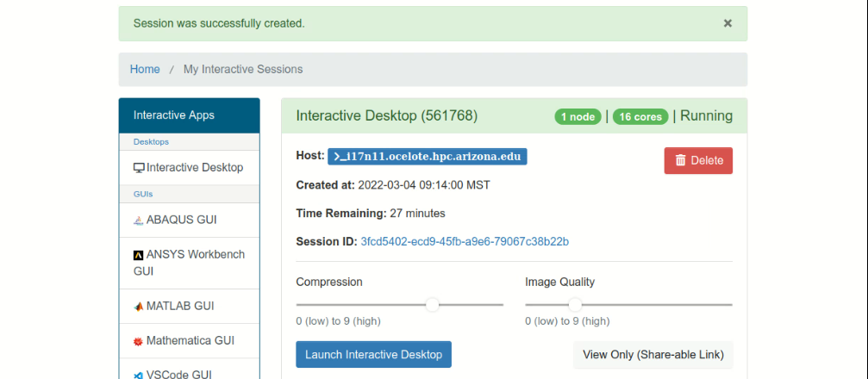Adjust the Compression slider handle
Screen dimensions: 868x379
click(433, 304)
